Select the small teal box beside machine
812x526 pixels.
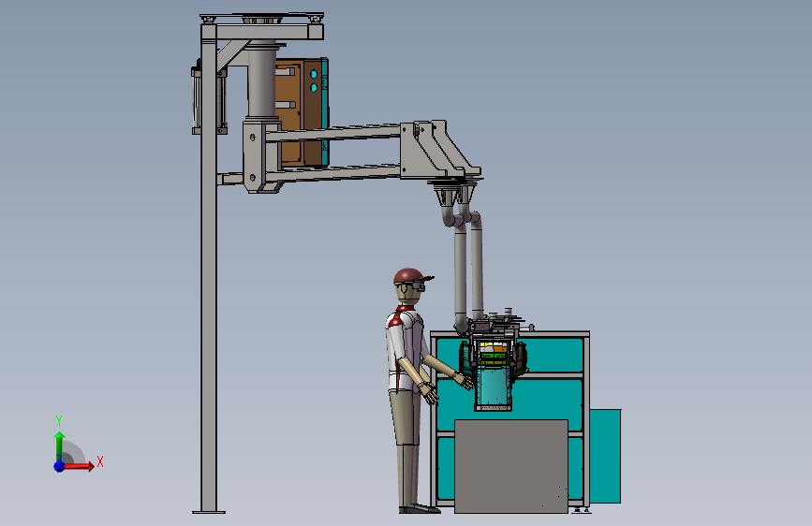(605, 456)
